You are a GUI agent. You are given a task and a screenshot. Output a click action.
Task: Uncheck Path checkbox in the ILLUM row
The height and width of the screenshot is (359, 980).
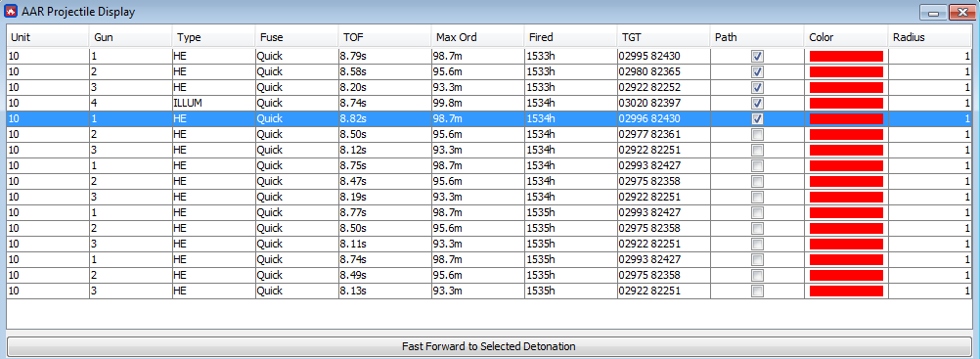click(758, 103)
